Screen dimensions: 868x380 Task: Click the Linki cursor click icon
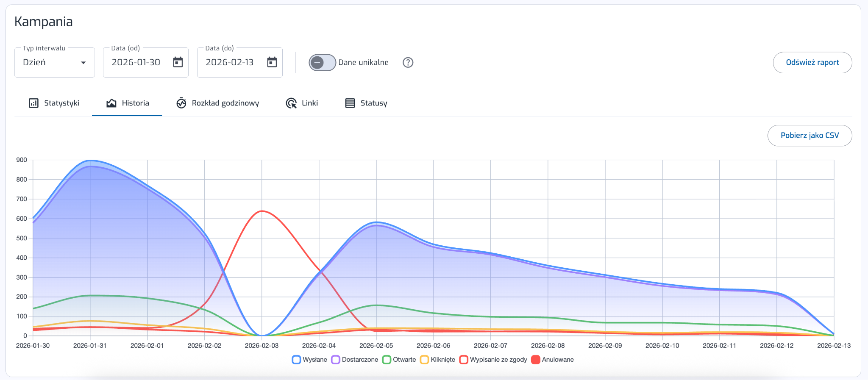pyautogui.click(x=291, y=103)
